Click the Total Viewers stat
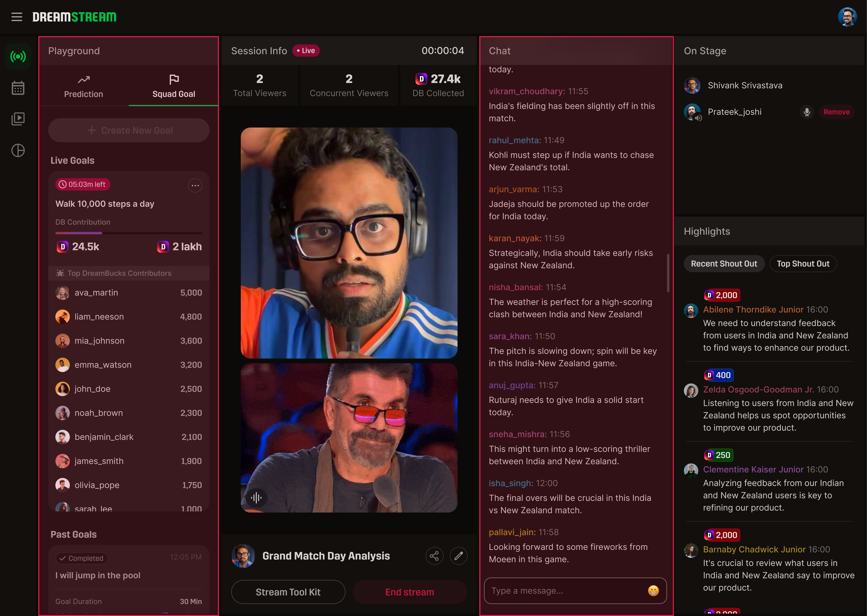Image resolution: width=867 pixels, height=616 pixels. (260, 86)
